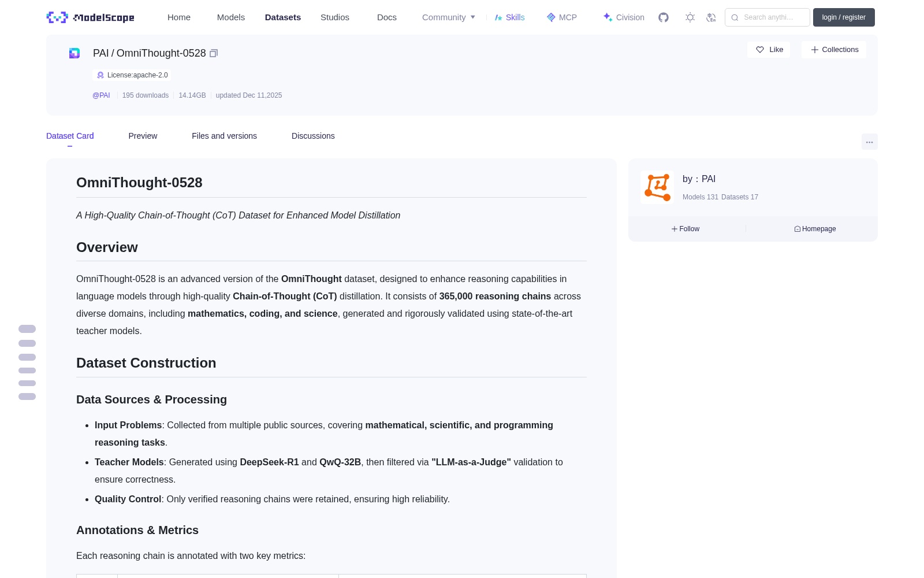This screenshot has height=578, width=924.
Task: Click '365,000 reasoning chains' bold text
Action: (495, 297)
